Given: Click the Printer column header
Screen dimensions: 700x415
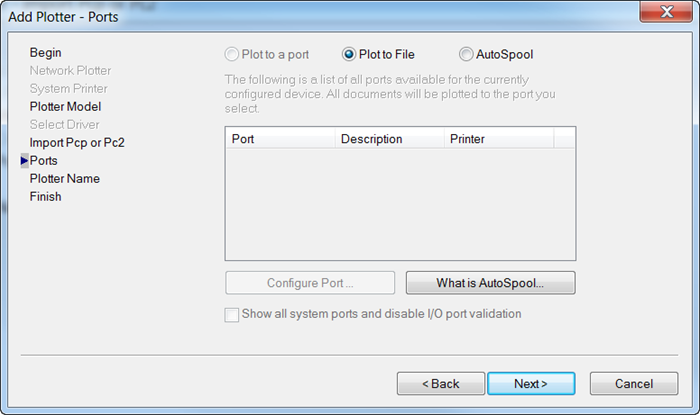Looking at the screenshot, I should point(497,139).
